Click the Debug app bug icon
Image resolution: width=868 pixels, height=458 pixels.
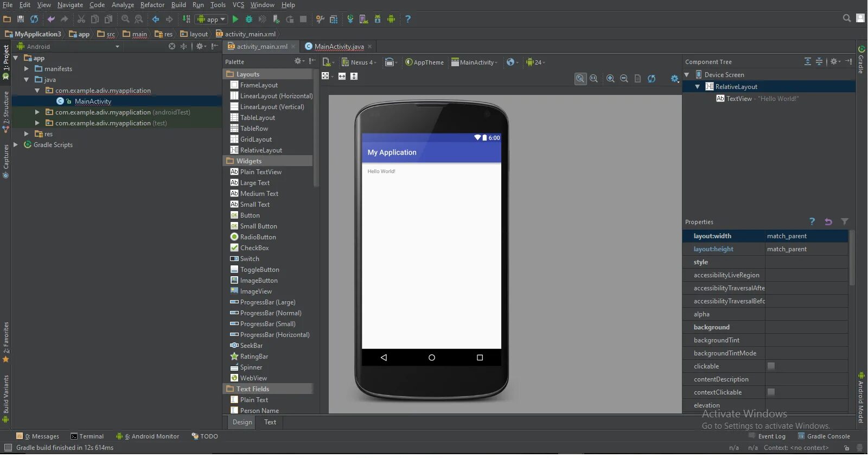coord(249,19)
